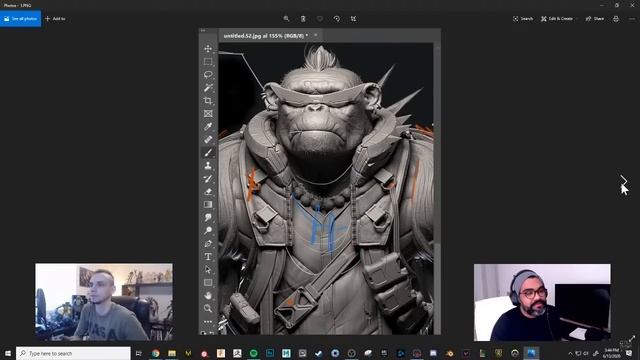Open Photoshop from the taskbar

pyautogui.click(x=270, y=353)
